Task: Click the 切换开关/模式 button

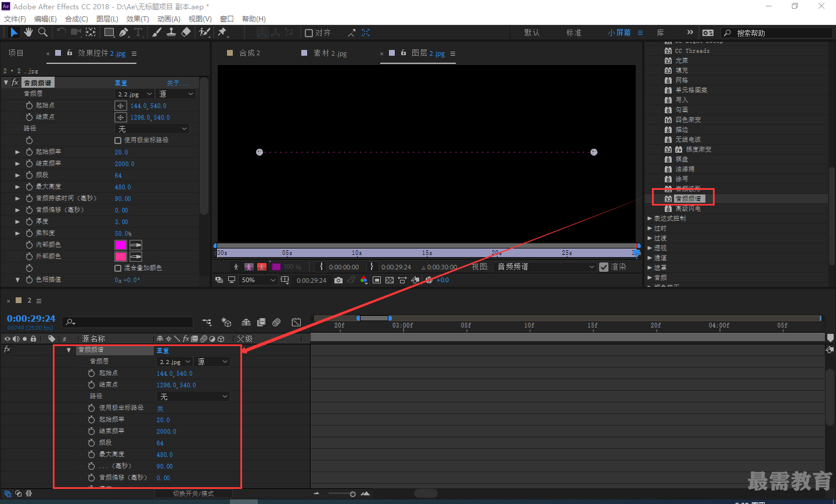Action: pos(193,494)
